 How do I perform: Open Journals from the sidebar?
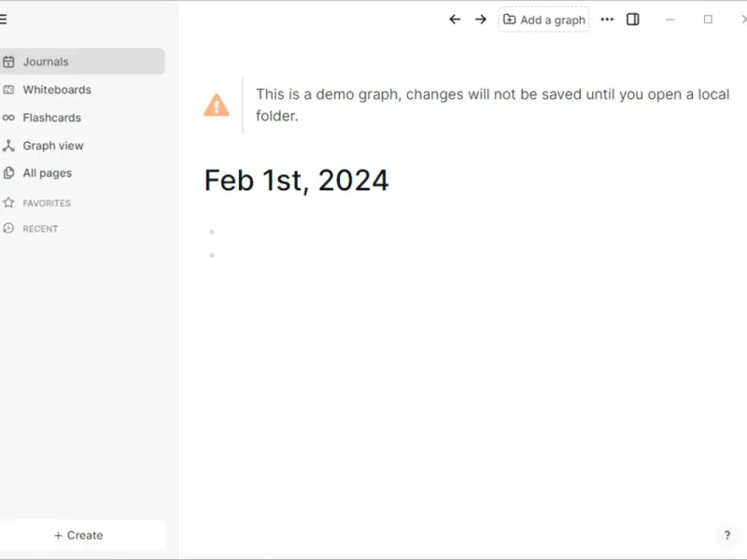(46, 62)
